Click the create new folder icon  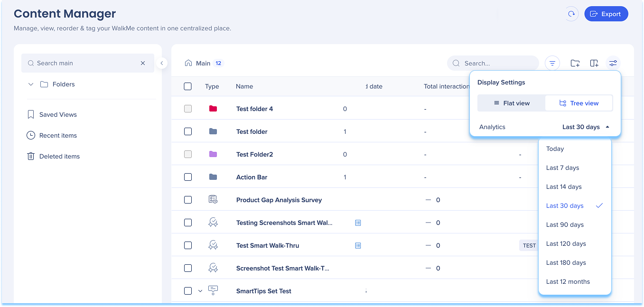click(x=575, y=63)
